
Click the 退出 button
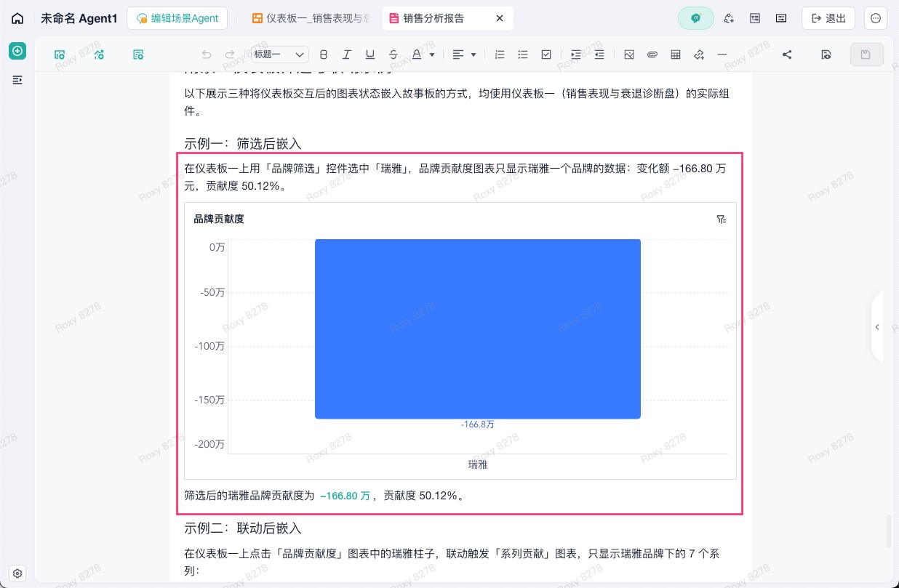coord(828,18)
